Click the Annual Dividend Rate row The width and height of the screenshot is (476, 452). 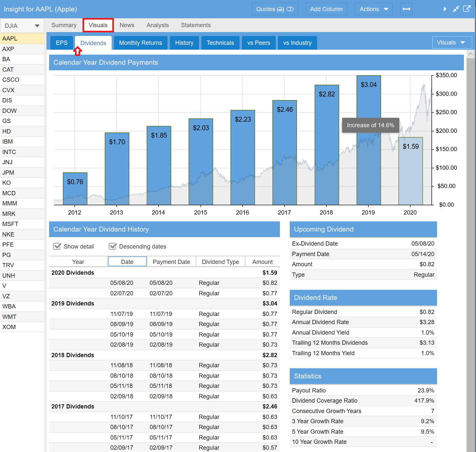point(363,322)
